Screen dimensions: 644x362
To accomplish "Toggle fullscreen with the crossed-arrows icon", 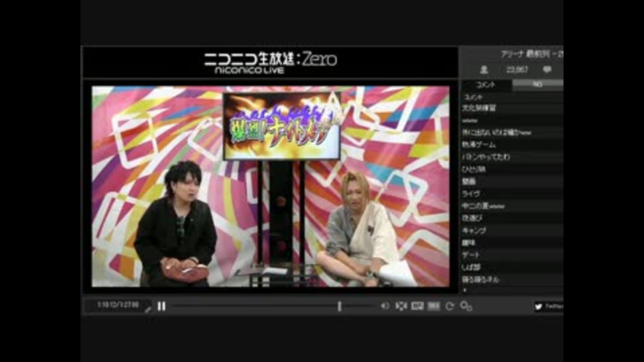I will (x=401, y=306).
